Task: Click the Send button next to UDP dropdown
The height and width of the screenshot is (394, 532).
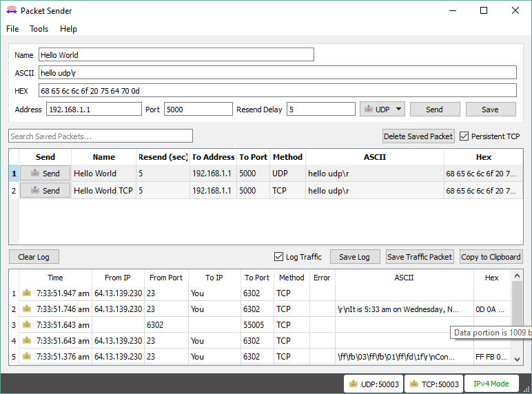Action: [435, 110]
